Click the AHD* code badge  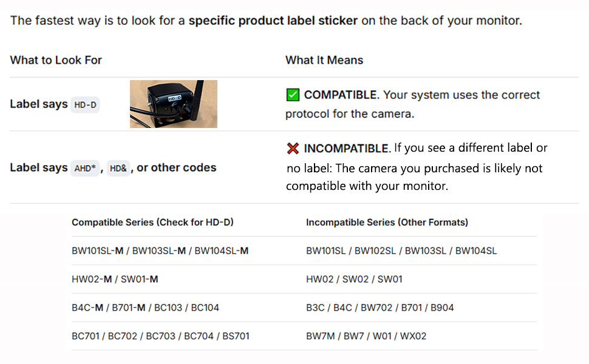[x=85, y=169]
